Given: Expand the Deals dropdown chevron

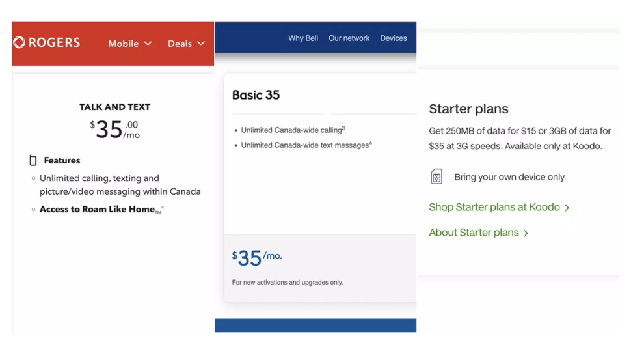Looking at the screenshot, I should coord(201,43).
